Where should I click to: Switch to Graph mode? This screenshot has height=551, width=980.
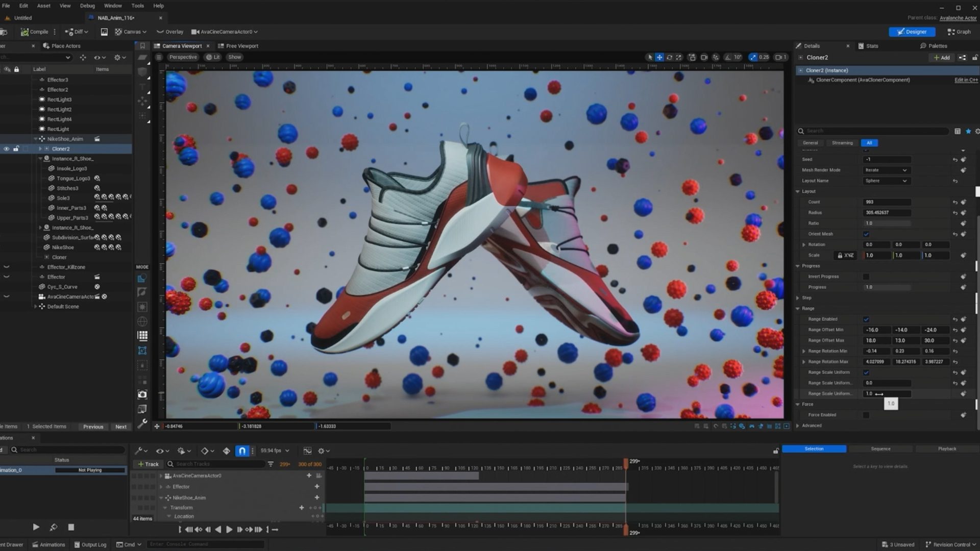pyautogui.click(x=959, y=32)
